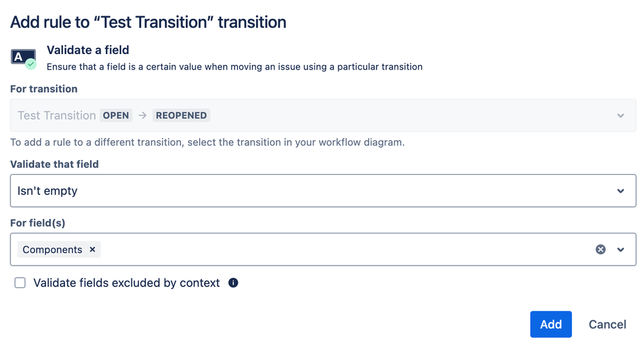Click the arrow between OPEN and REOPENED
Image resolution: width=644 pixels, height=348 pixels.
point(142,115)
